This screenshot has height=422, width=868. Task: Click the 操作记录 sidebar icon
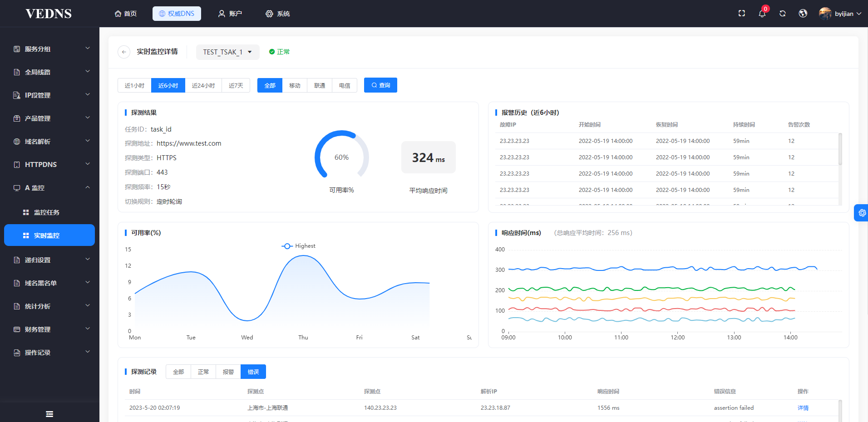(17, 353)
